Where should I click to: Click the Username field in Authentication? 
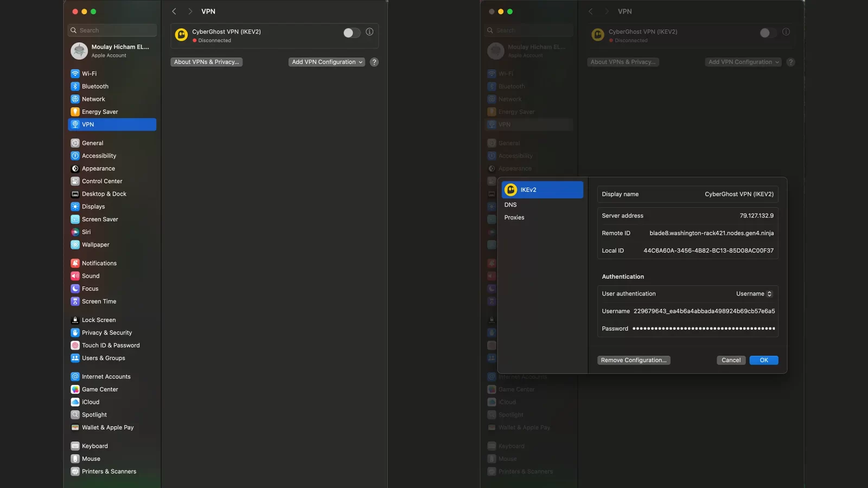[x=688, y=311]
